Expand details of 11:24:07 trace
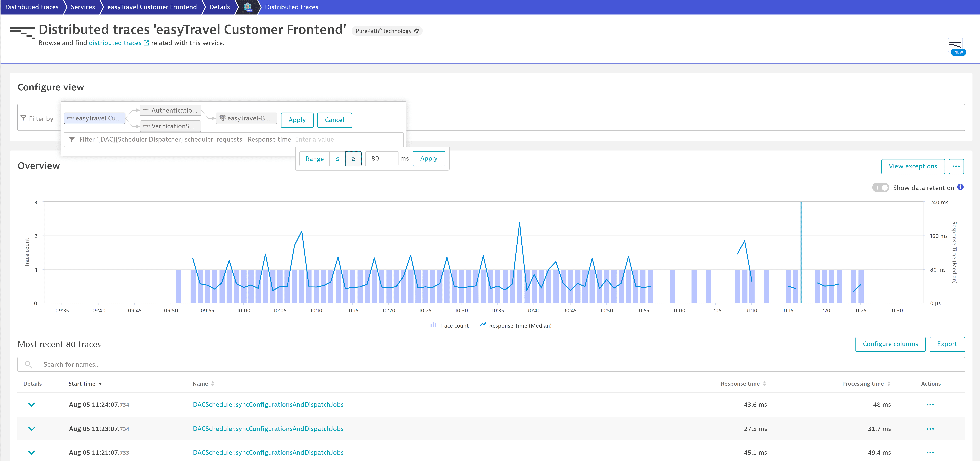This screenshot has height=461, width=980. click(x=32, y=405)
